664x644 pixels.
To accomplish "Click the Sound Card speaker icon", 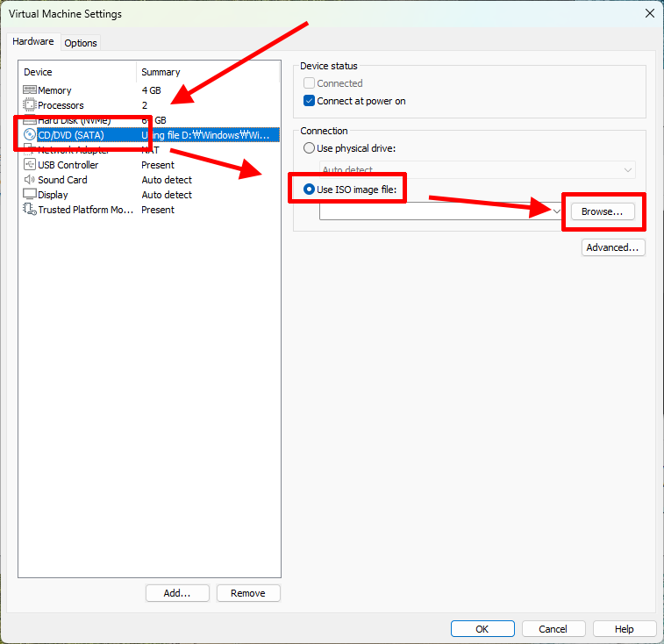I will 30,180.
